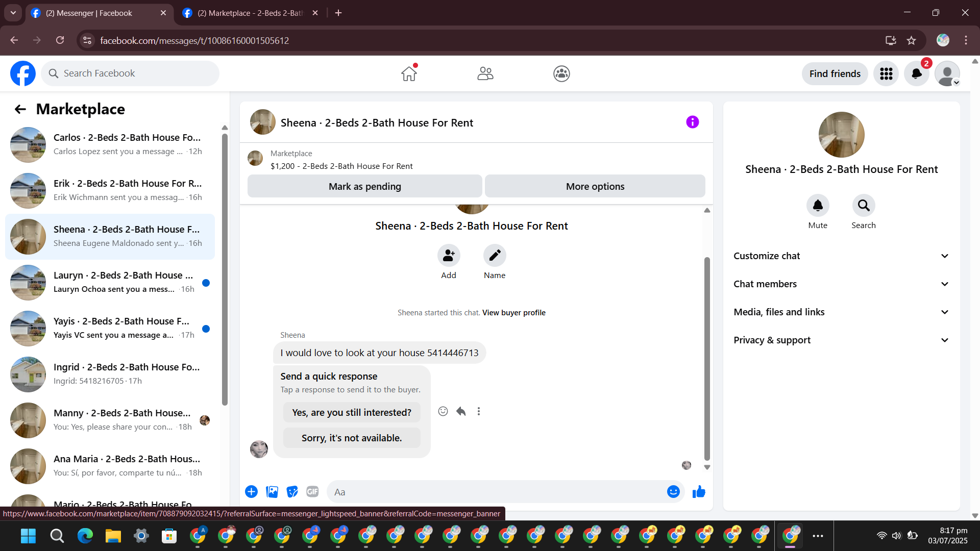Open the emoji picker in message box
This screenshot has width=980, height=551.
(x=673, y=491)
